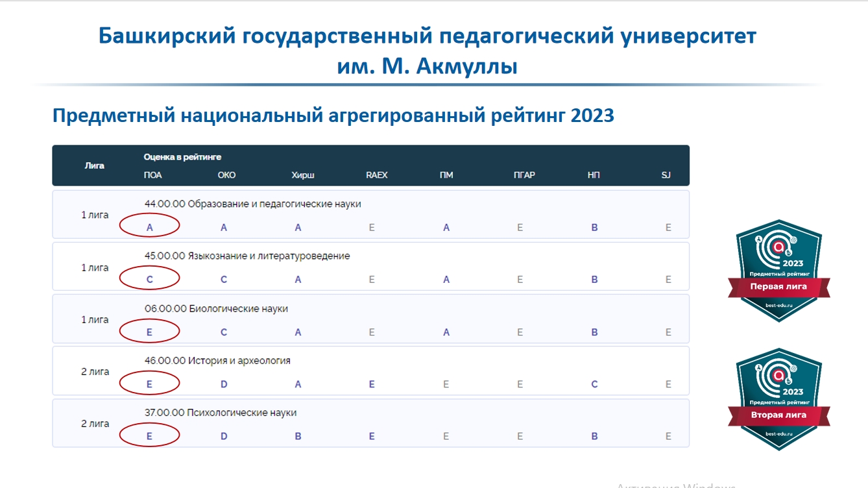868x488 pixels.
Task: Select the 06.00.00 Биологические науки row title
Action: click(216, 308)
